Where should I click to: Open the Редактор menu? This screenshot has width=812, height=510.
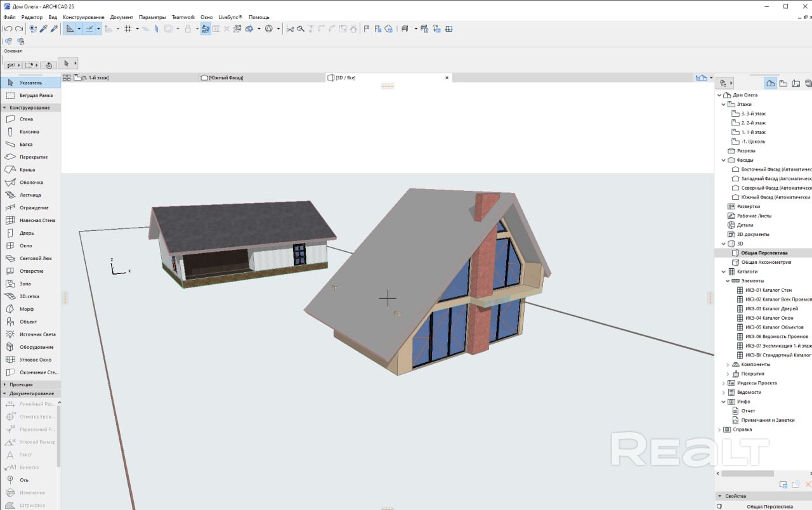32,17
